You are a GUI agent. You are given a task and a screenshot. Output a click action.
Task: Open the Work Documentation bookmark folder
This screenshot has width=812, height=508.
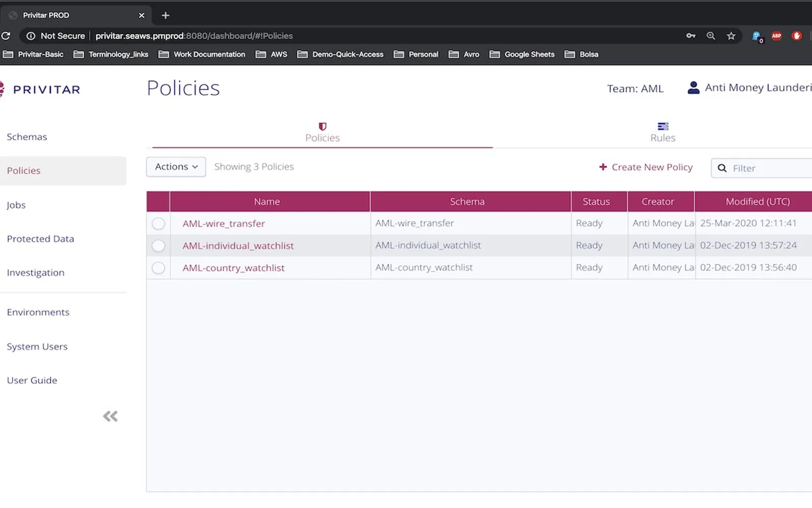click(202, 54)
